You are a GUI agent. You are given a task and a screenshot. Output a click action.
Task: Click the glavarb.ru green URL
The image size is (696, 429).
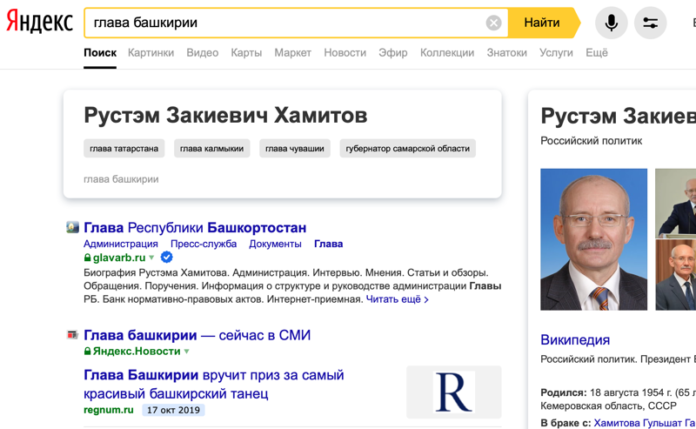pyautogui.click(x=119, y=258)
